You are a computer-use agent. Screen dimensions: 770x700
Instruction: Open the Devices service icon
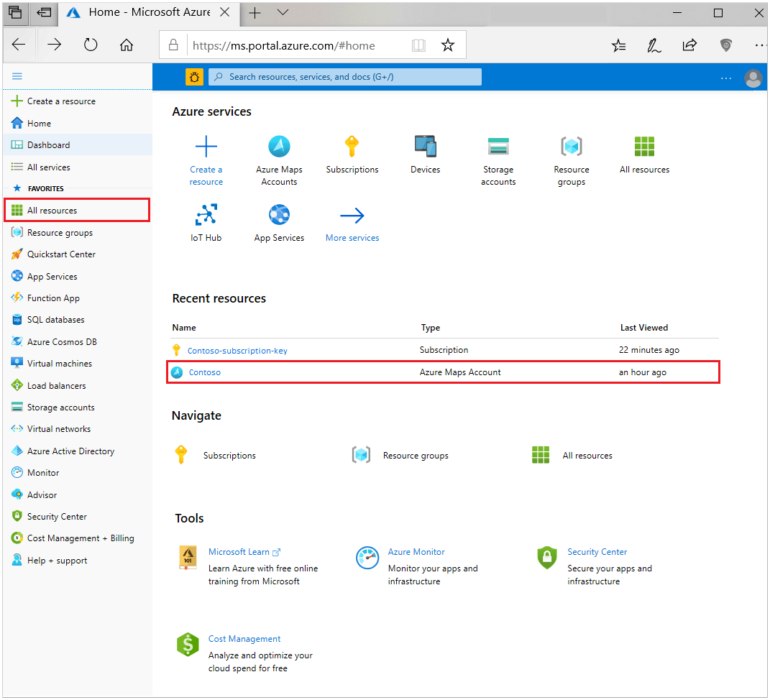coord(426,147)
